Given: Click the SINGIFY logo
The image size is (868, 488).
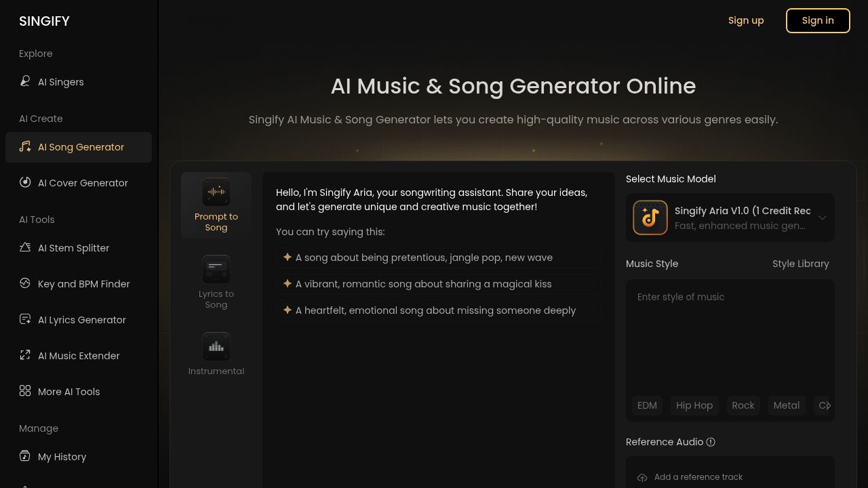Looking at the screenshot, I should (x=44, y=21).
